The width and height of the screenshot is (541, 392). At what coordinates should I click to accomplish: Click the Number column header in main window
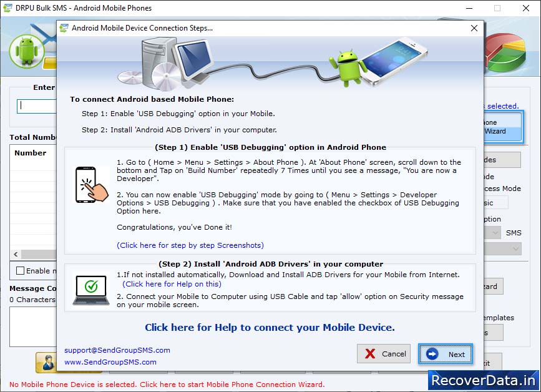(31, 153)
